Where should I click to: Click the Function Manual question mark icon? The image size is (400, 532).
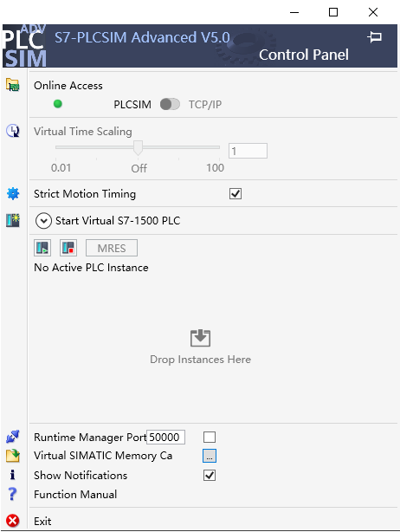12,494
